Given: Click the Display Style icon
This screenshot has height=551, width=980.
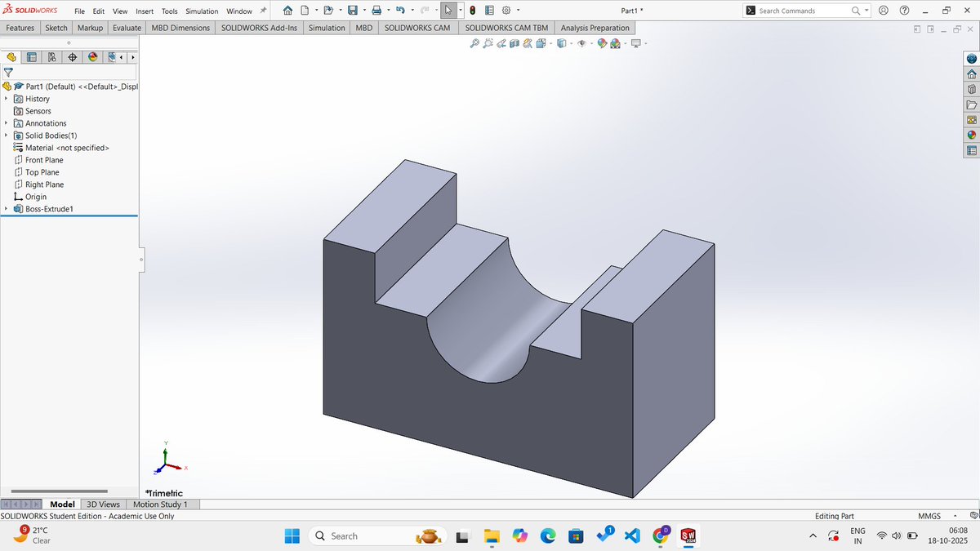Looking at the screenshot, I should tap(561, 43).
